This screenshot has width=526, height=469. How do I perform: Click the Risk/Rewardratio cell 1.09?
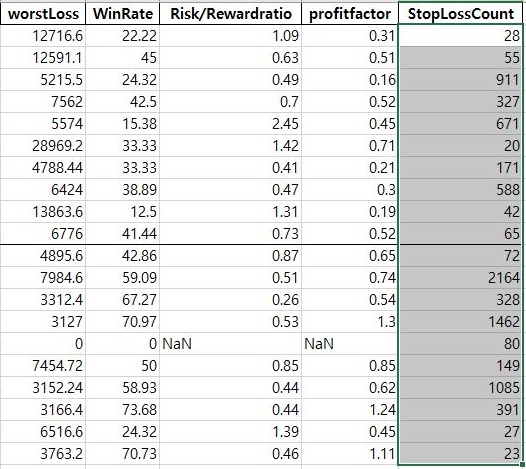[x=230, y=36]
